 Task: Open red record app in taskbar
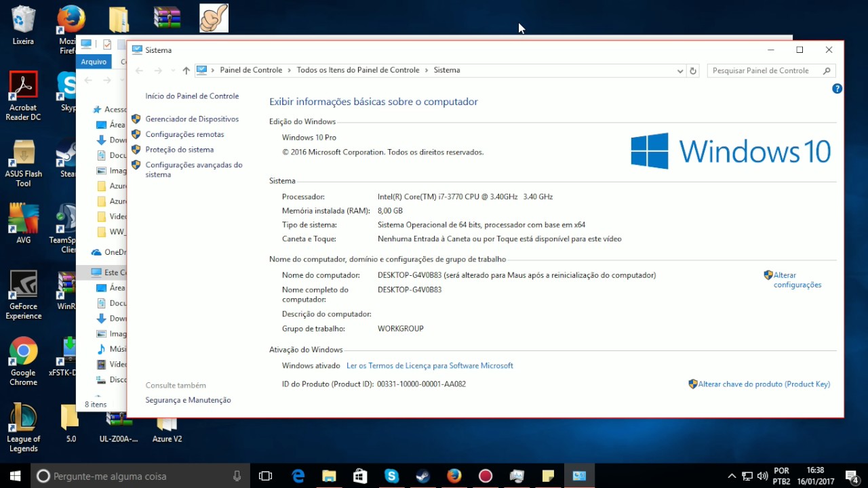pyautogui.click(x=485, y=476)
